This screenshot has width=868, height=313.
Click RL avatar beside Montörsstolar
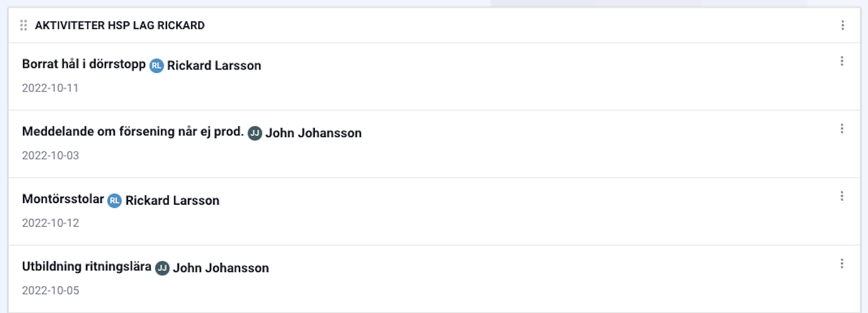(x=114, y=201)
